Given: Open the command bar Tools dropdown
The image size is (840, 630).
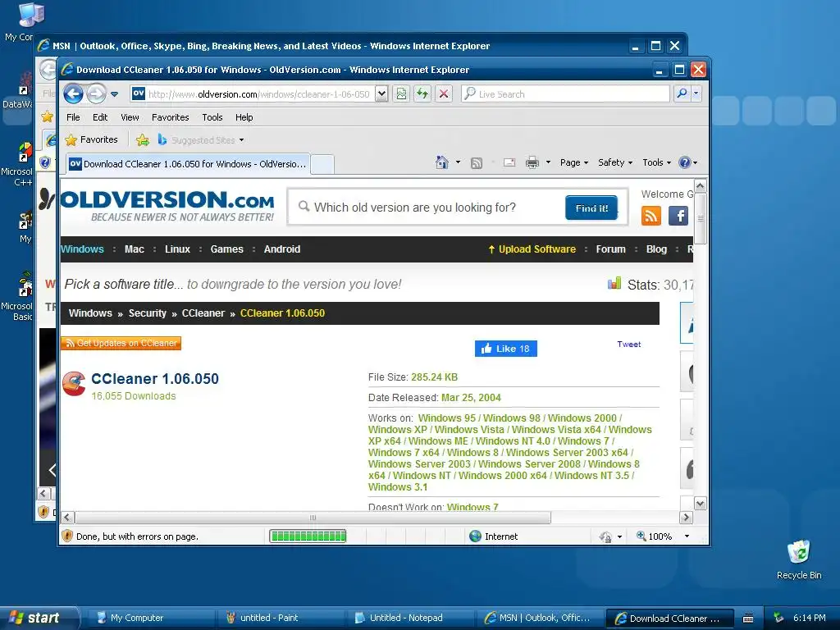Looking at the screenshot, I should coord(656,162).
